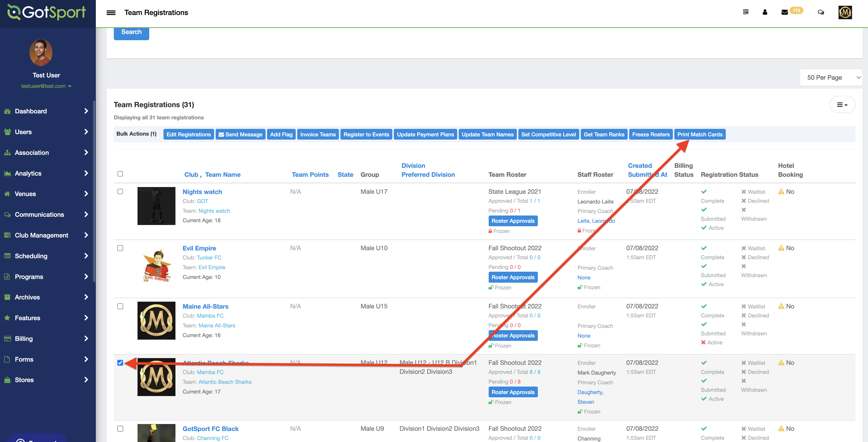Toggle the Atlantic Beach Sharks checkbox
The height and width of the screenshot is (442, 868).
pyautogui.click(x=120, y=363)
